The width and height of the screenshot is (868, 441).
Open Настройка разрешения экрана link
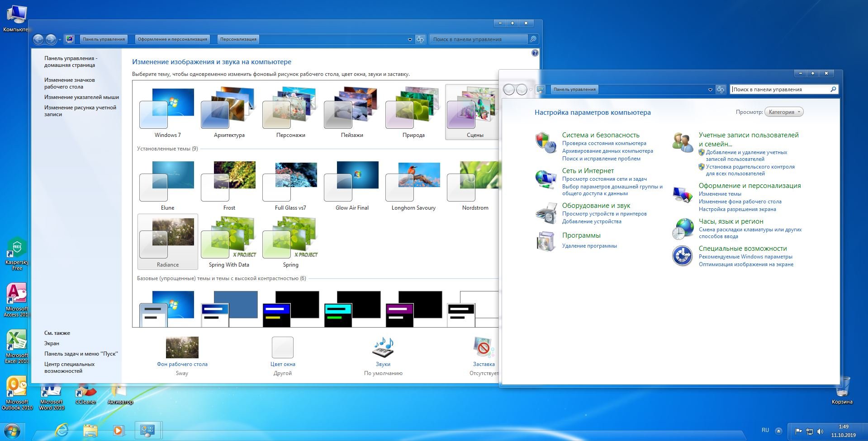point(737,209)
